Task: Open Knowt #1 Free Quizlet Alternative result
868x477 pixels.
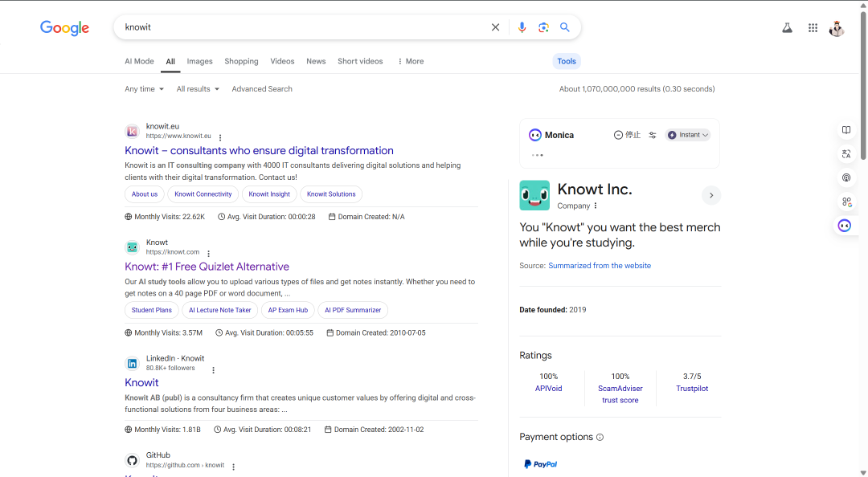Action: tap(207, 267)
